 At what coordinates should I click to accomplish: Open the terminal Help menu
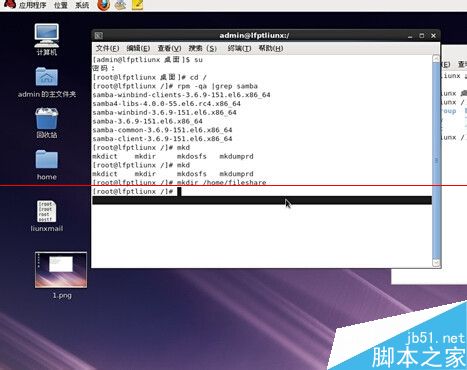click(x=271, y=48)
